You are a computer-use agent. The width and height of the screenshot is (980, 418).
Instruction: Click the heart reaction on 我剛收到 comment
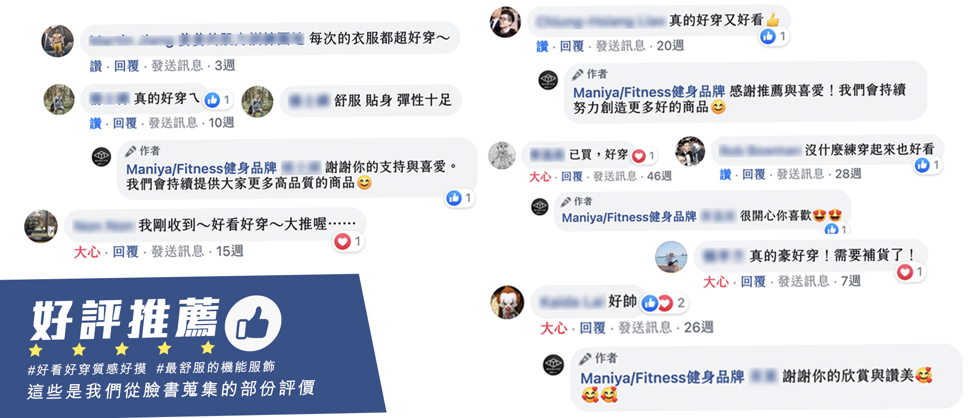coord(342,242)
